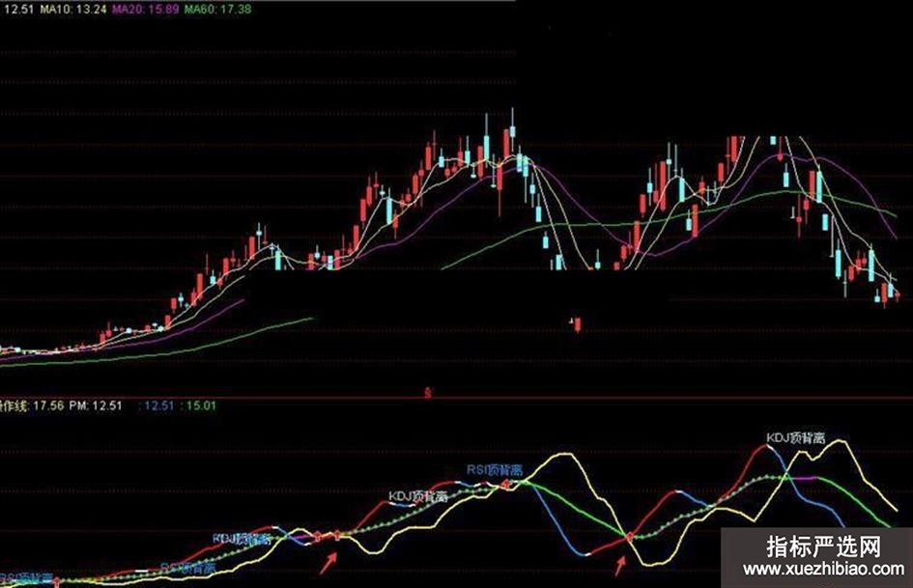This screenshot has width=913, height=588.
Task: Click the 12.51 price value before MA10
Action: pyautogui.click(x=17, y=10)
